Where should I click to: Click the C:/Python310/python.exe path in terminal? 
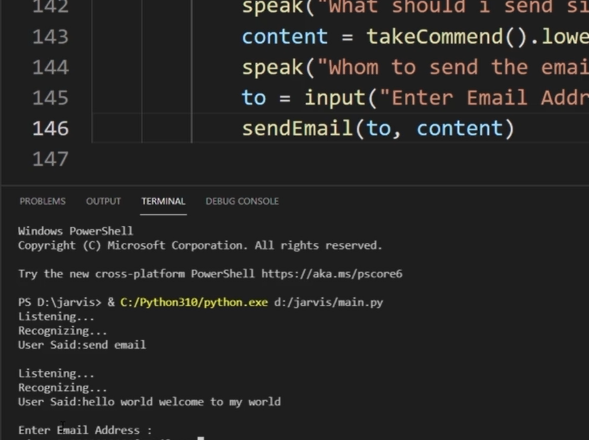pos(194,302)
